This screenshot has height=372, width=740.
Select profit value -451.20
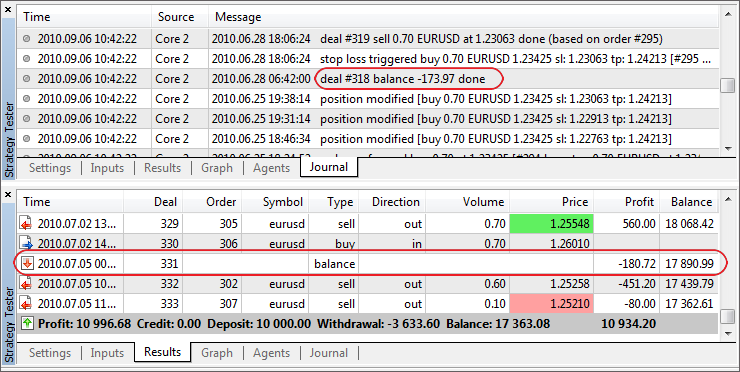click(637, 284)
